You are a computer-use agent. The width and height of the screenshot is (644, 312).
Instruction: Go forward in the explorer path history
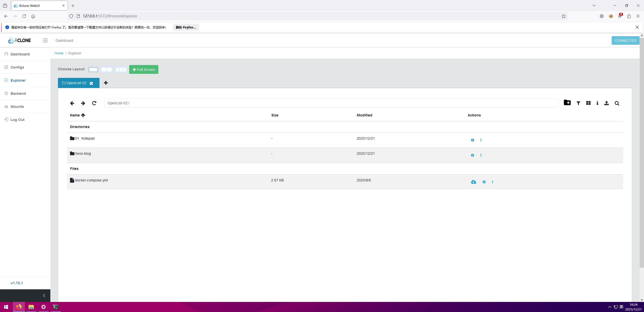pos(83,103)
